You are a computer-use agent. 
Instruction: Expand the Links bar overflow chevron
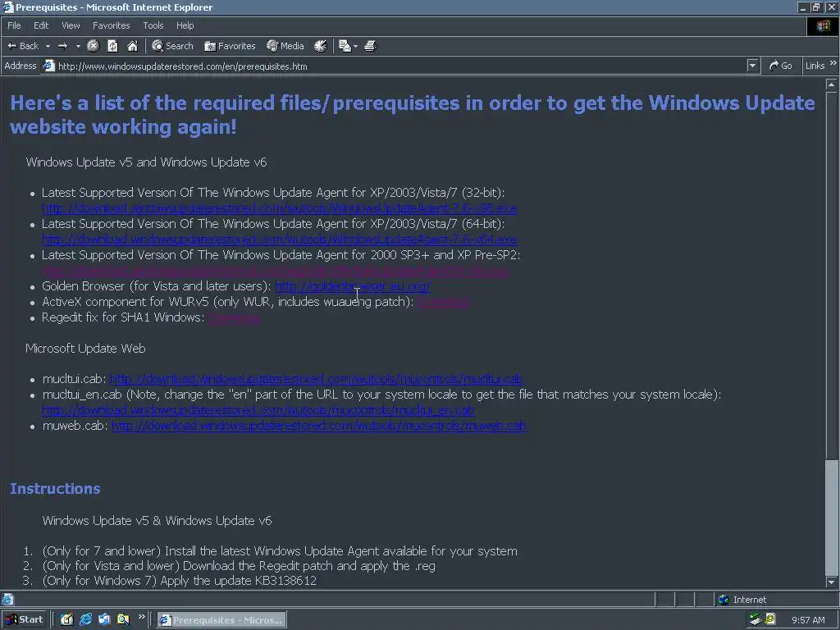pyautogui.click(x=833, y=63)
